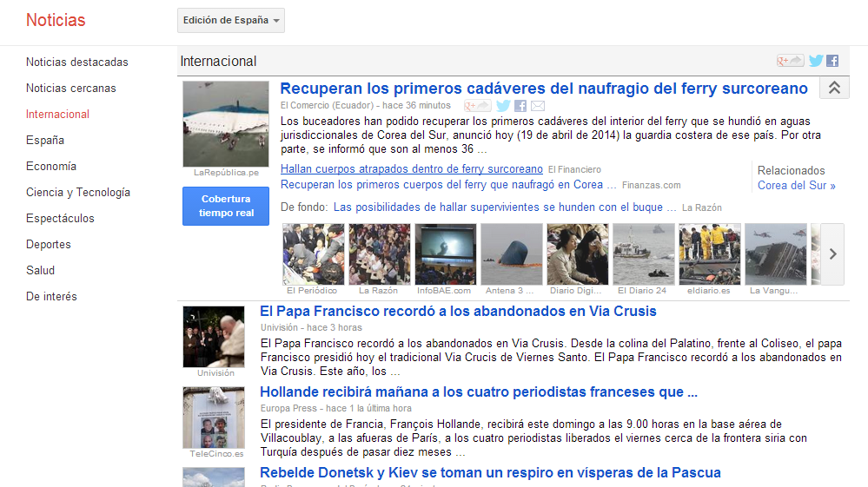This screenshot has width=868, height=487.
Task: Select Internacional in sidebar
Action: point(57,114)
